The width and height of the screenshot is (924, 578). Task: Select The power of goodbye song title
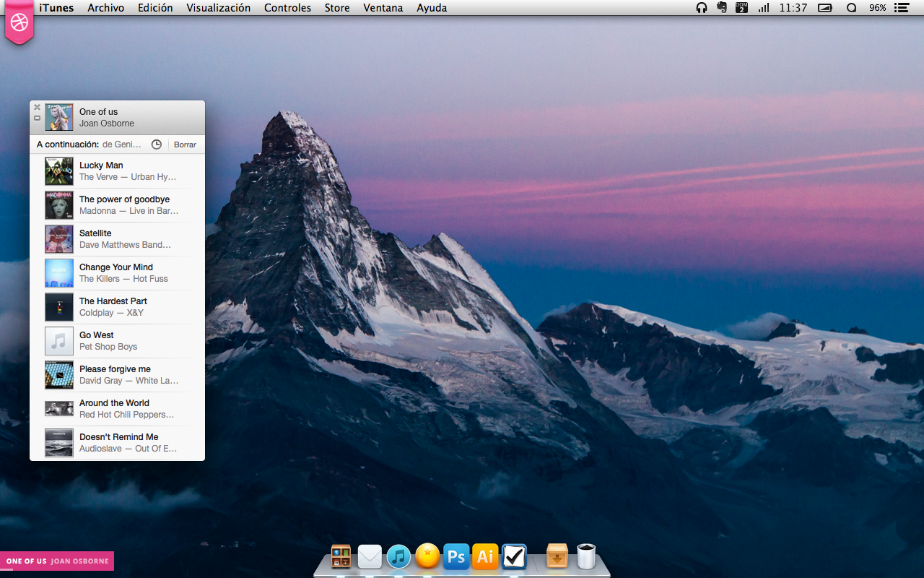[124, 199]
